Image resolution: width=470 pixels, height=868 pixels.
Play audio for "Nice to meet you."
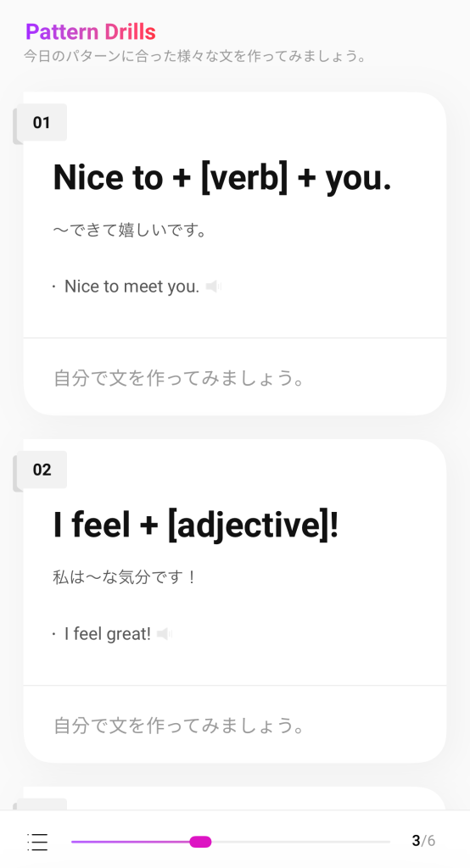coord(214,287)
